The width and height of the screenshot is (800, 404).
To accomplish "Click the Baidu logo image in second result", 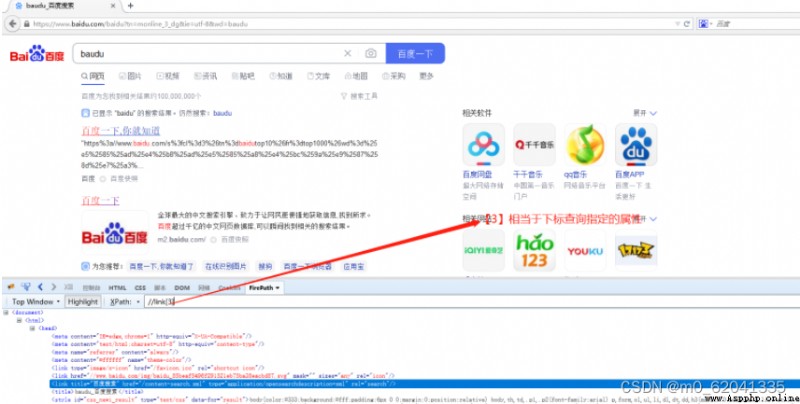I will 115,232.
